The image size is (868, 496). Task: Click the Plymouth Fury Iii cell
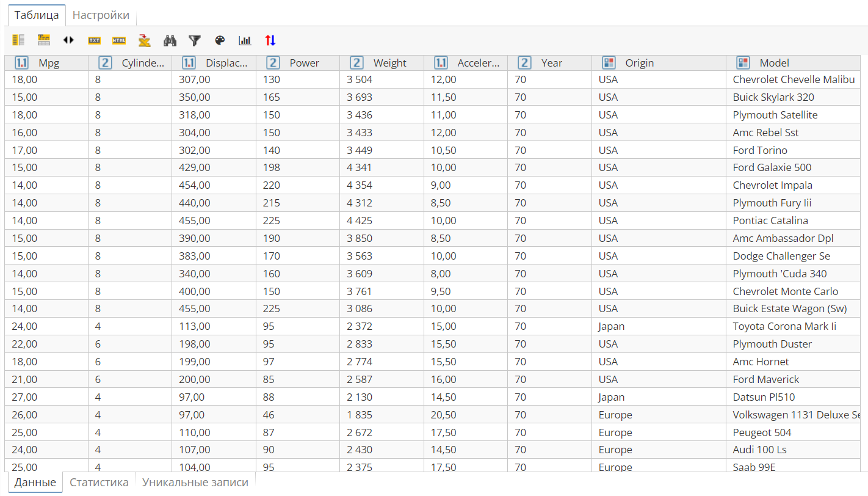794,203
